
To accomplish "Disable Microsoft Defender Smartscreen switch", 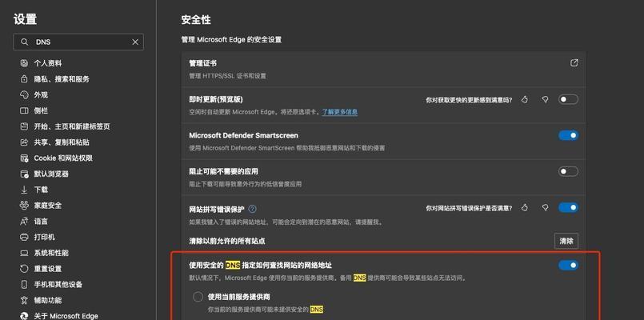I will pos(568,135).
